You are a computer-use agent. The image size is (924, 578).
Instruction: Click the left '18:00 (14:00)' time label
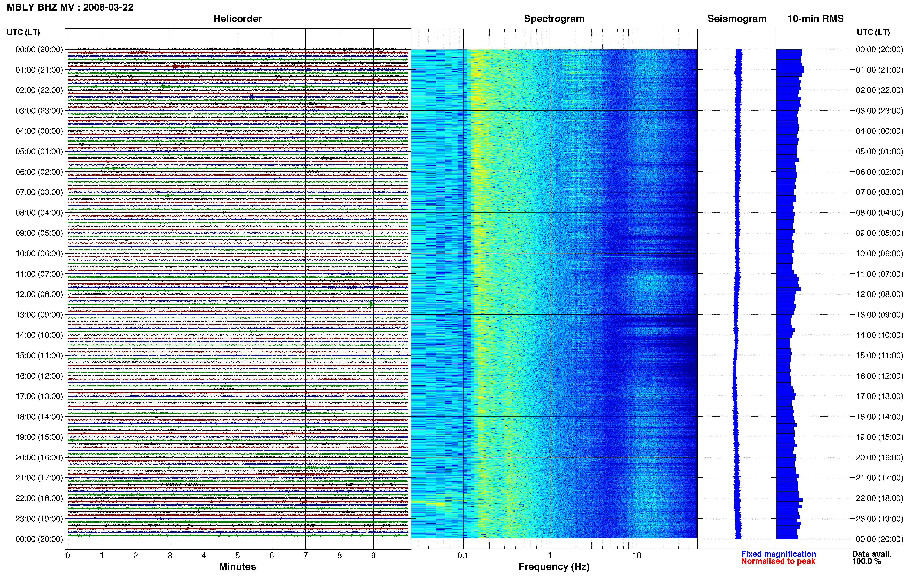(39, 417)
